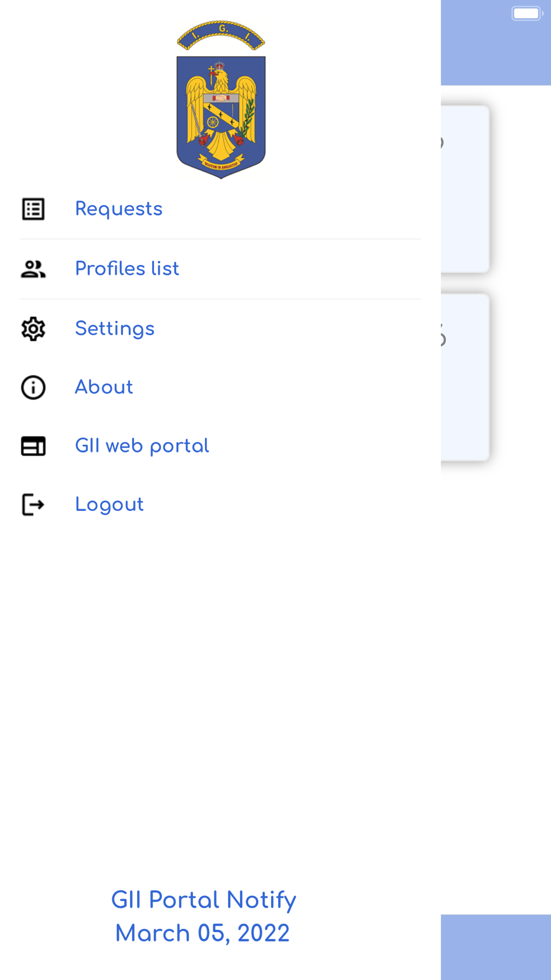Open the Requests menu item

[118, 209]
